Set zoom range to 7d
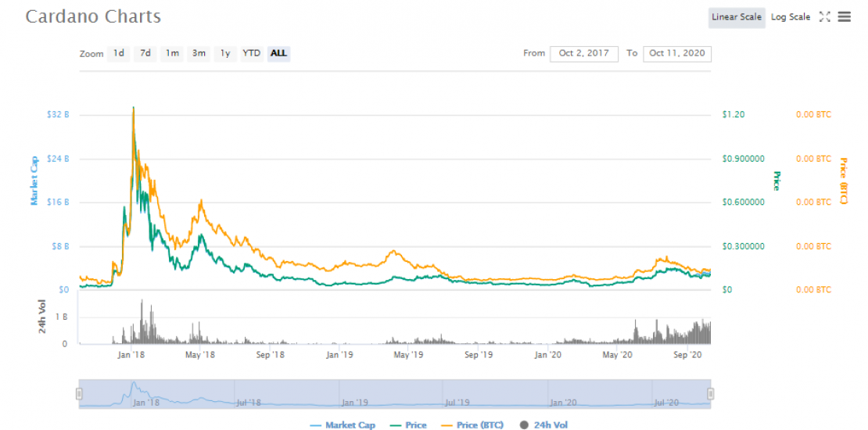The height and width of the screenshot is (430, 868). click(x=145, y=53)
